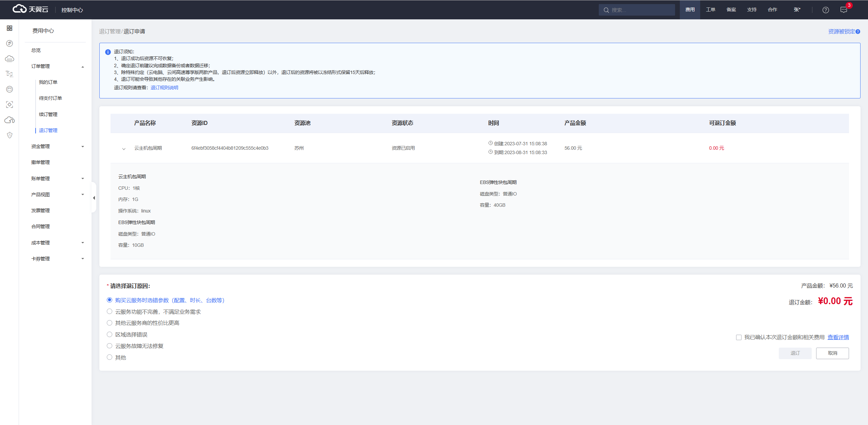Viewport: 868px width, 425px height.
Task: Check the 我已确认本次退订金额 checkbox
Action: pyautogui.click(x=738, y=337)
